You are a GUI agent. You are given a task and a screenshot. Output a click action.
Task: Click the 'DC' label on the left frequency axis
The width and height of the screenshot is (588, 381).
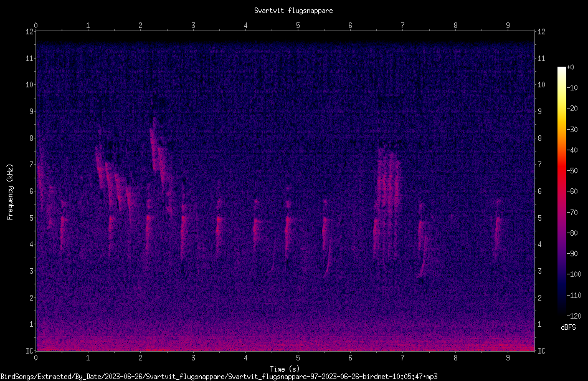point(29,351)
